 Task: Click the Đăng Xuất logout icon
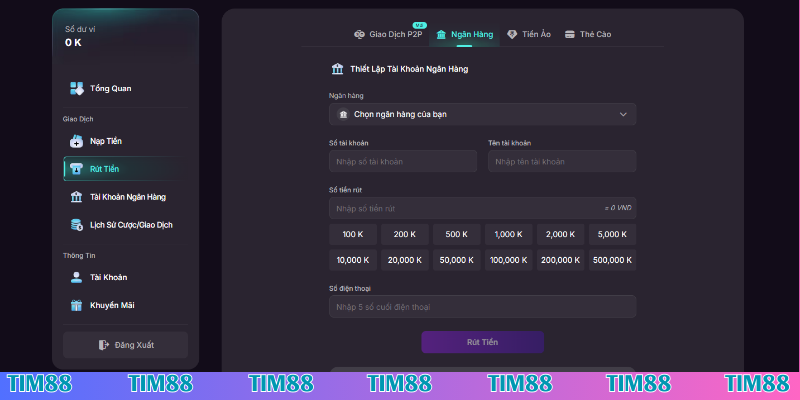(103, 345)
